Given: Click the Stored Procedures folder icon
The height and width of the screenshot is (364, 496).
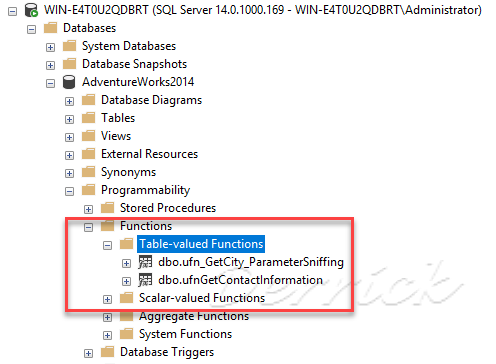Looking at the screenshot, I should pyautogui.click(x=107, y=208).
